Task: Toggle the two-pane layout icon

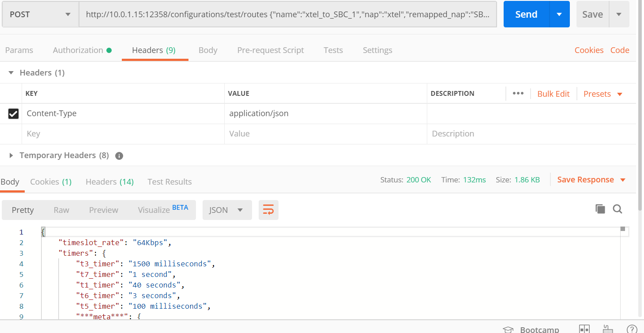Action: [584, 329]
